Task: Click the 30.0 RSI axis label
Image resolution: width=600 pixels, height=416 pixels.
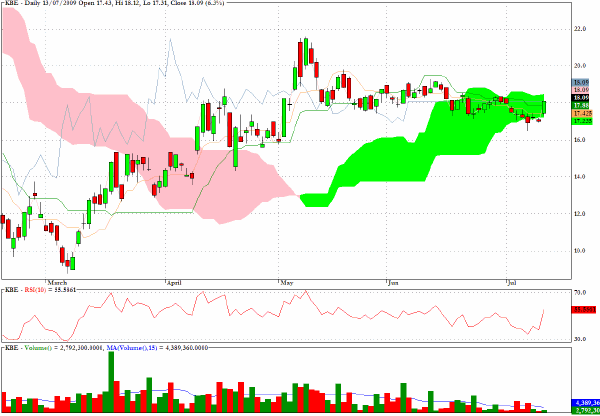Action: point(579,339)
